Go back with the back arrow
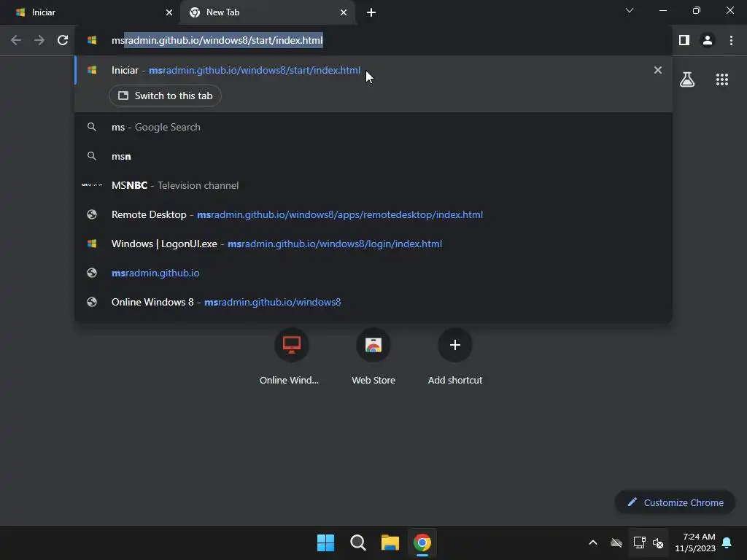 click(x=16, y=41)
